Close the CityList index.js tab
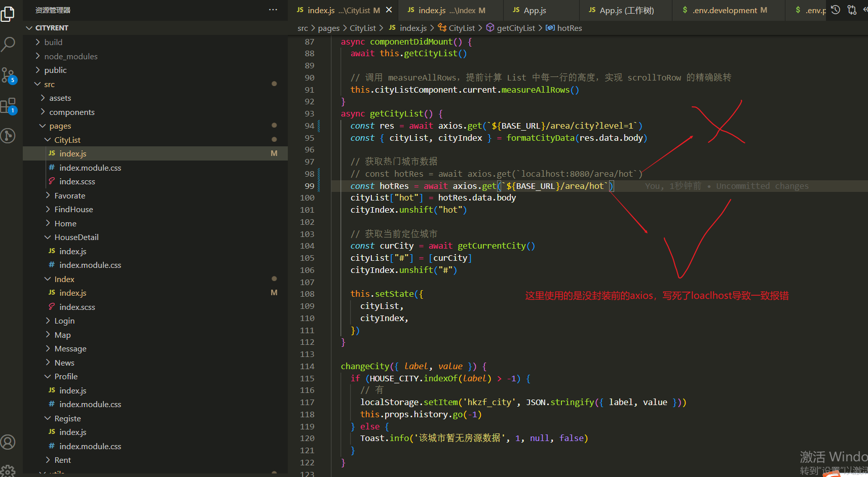Image resolution: width=868 pixels, height=477 pixels. coord(389,10)
